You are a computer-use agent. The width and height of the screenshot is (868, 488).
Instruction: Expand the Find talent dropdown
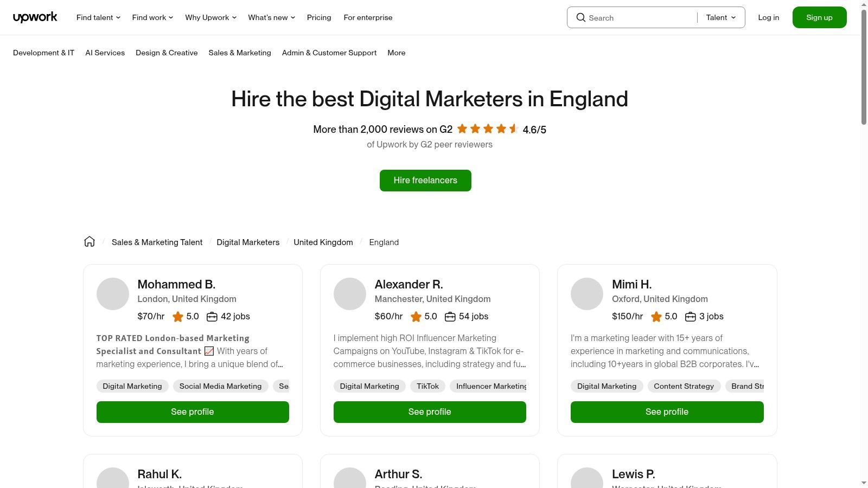click(x=98, y=17)
